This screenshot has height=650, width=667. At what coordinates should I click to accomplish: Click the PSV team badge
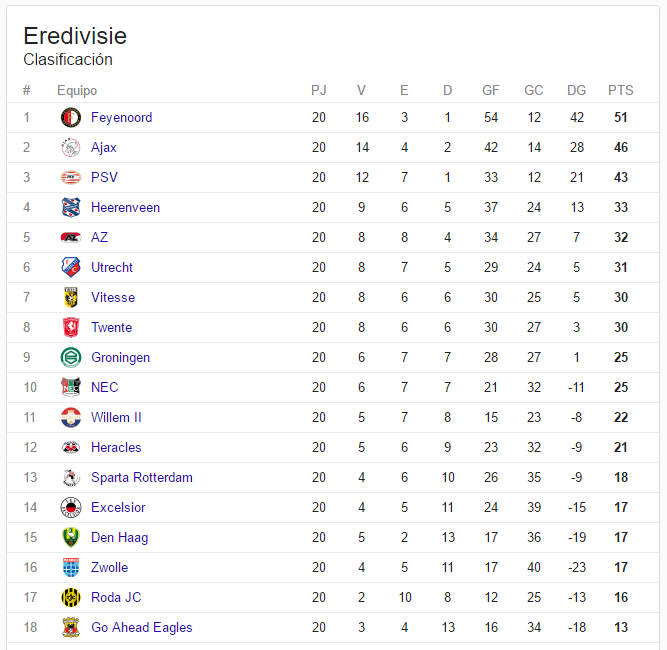tap(71, 177)
